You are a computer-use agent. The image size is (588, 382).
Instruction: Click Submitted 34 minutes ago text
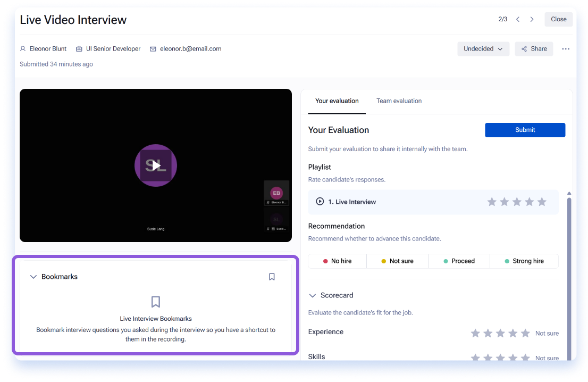pyautogui.click(x=56, y=64)
